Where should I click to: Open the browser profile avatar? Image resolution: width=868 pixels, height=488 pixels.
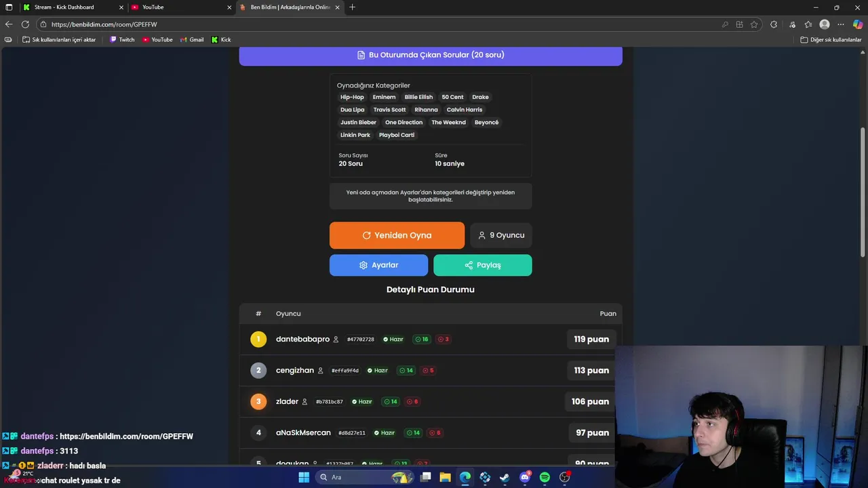(825, 24)
